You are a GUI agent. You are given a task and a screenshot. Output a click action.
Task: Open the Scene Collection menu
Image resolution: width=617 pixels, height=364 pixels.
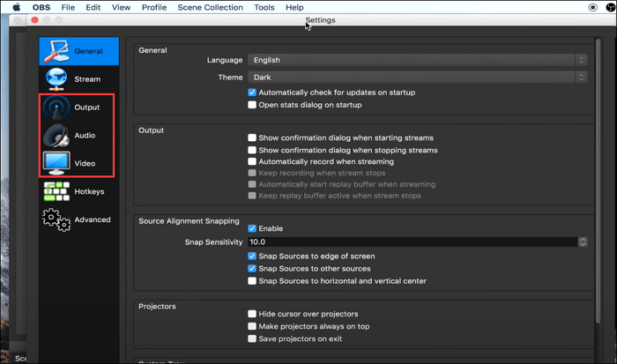(x=211, y=7)
